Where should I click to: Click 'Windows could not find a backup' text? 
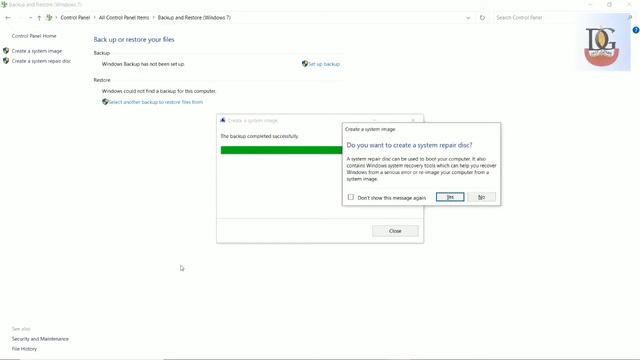point(159,91)
